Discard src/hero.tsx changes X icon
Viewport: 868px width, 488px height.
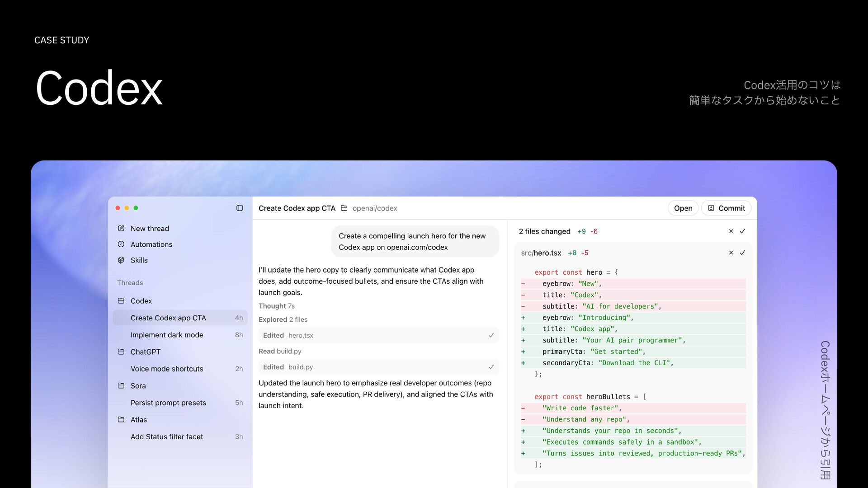[731, 253]
